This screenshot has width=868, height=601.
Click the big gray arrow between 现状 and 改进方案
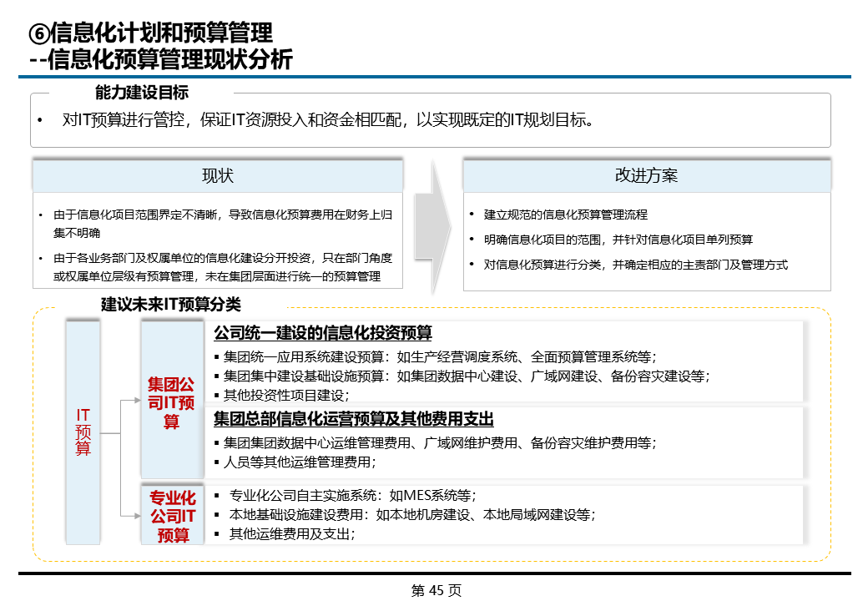click(433, 227)
